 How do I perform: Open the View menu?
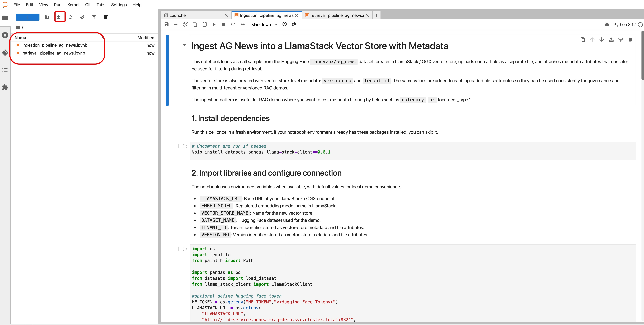click(44, 5)
